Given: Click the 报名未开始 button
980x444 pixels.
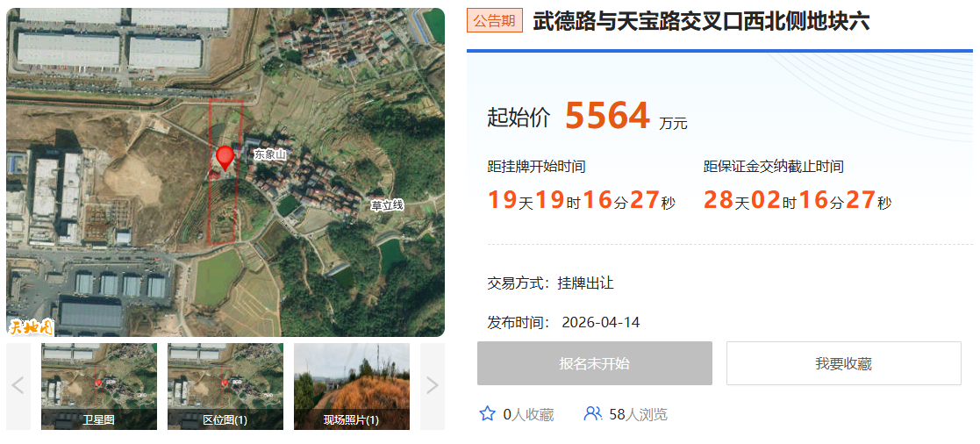Looking at the screenshot, I should [x=594, y=363].
